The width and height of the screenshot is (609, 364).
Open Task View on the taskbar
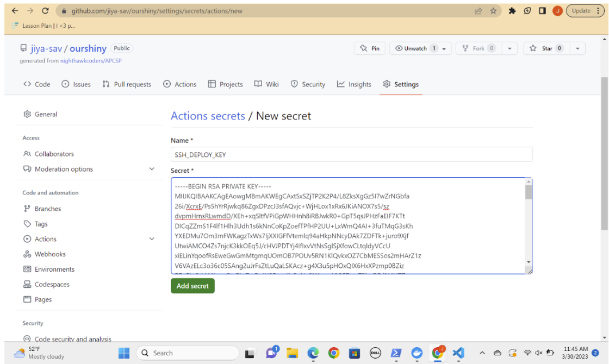[x=250, y=353]
